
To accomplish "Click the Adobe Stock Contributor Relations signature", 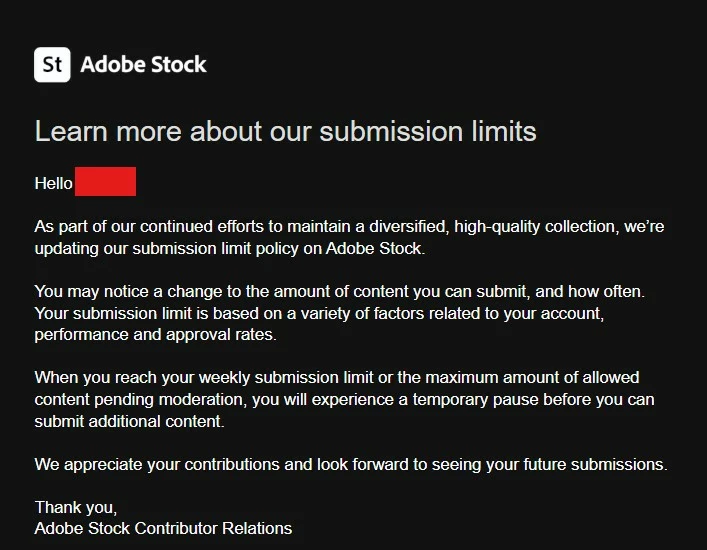I will (163, 528).
